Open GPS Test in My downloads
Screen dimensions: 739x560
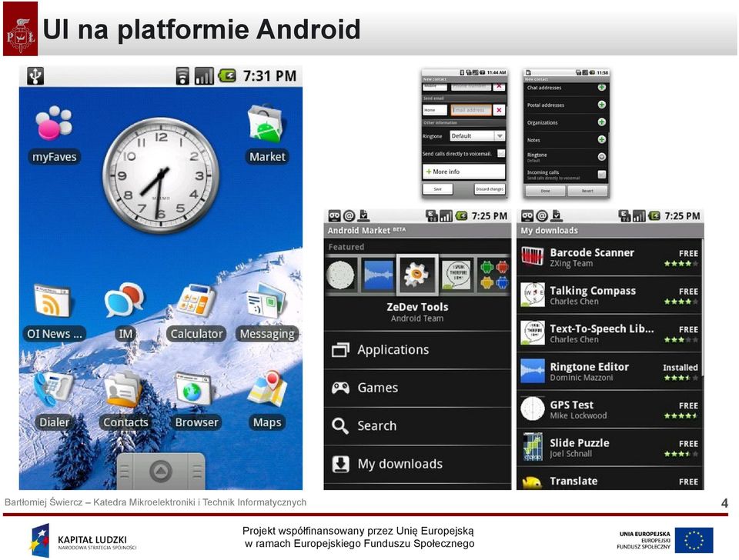click(610, 410)
